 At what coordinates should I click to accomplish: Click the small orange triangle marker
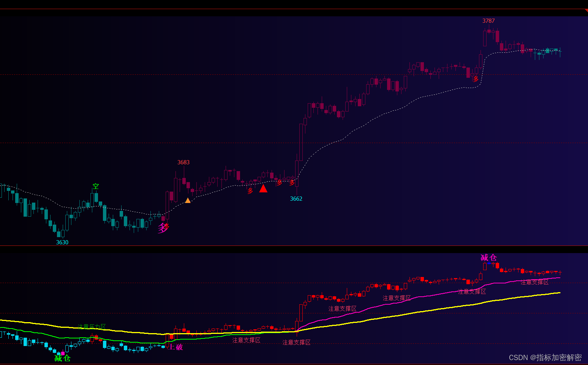pos(188,200)
